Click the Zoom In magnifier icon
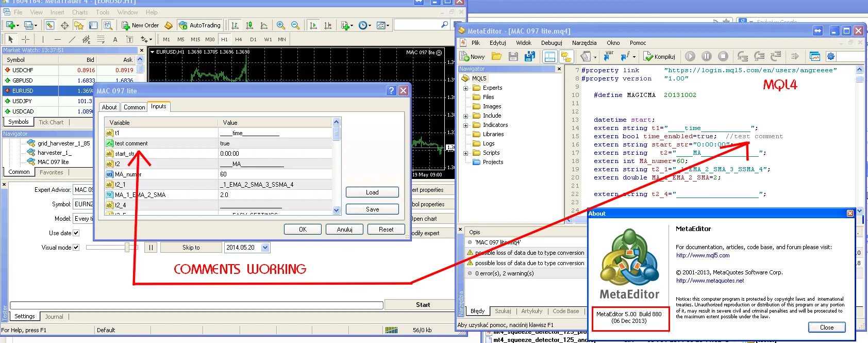This screenshot has height=343, width=868. [x=281, y=25]
